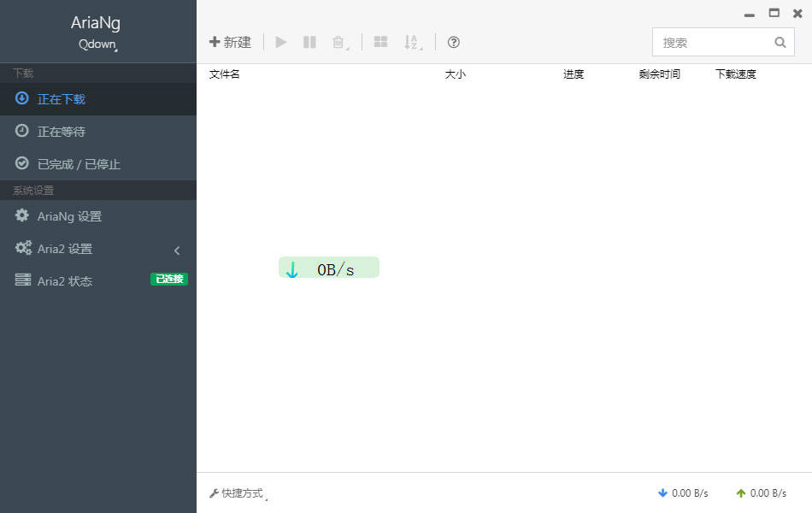Open AriaNg 设置 page
Image resolution: width=812 pixels, height=513 pixels.
pos(69,216)
